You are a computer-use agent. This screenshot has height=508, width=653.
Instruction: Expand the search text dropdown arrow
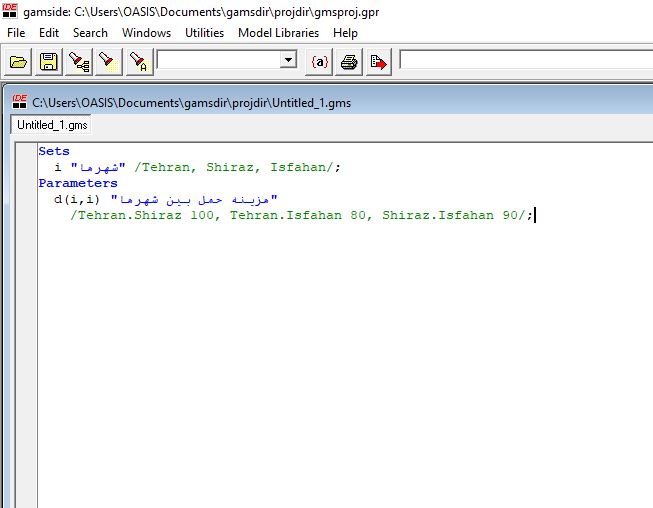click(289, 61)
